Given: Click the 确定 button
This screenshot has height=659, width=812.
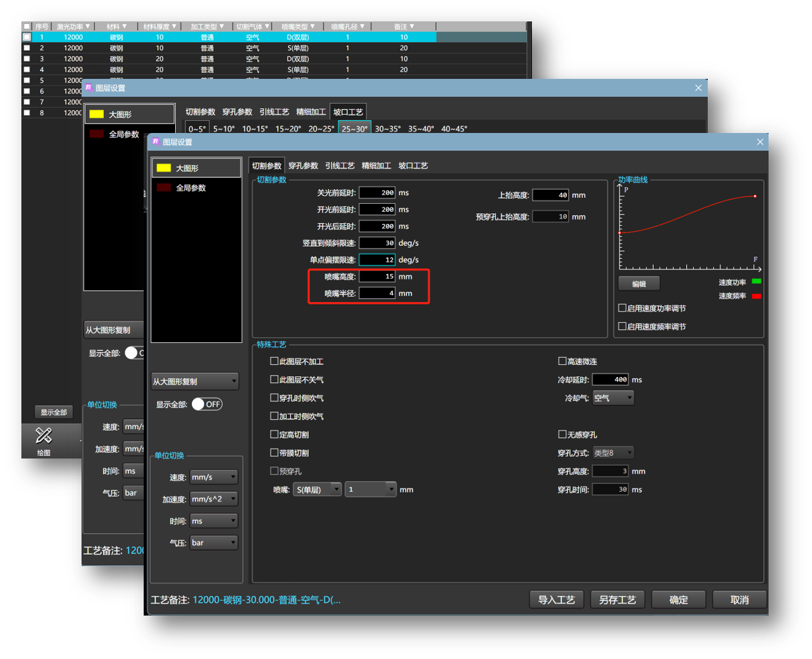Looking at the screenshot, I should click(x=678, y=600).
